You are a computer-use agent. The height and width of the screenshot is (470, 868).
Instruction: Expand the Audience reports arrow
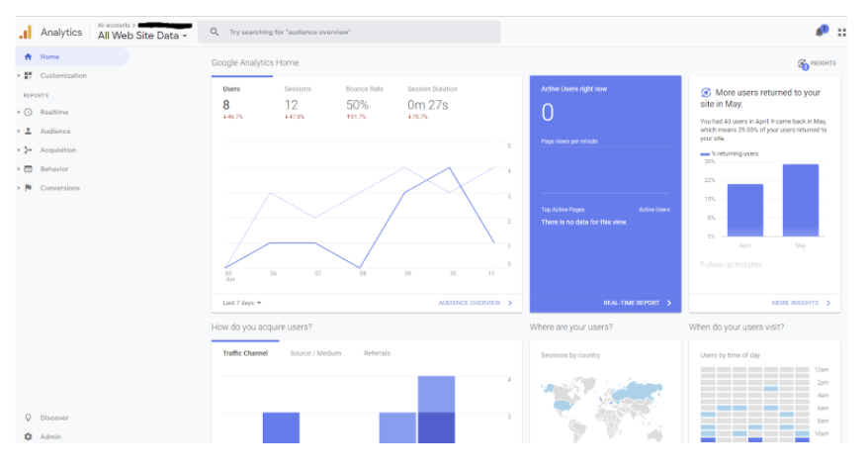(x=18, y=131)
